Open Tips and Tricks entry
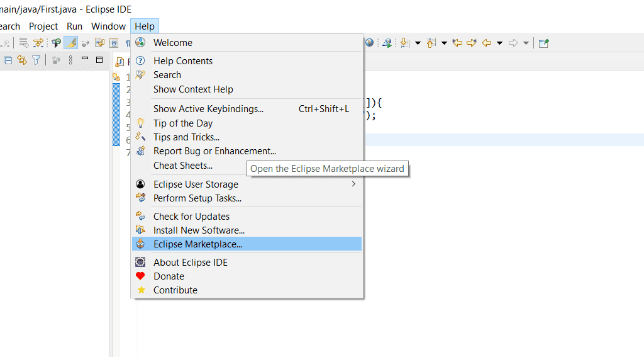The width and height of the screenshot is (644, 357). point(247,137)
